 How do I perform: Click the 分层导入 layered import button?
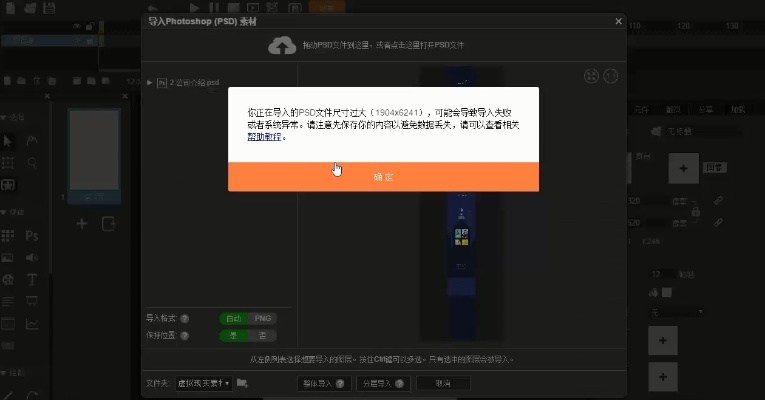click(382, 383)
